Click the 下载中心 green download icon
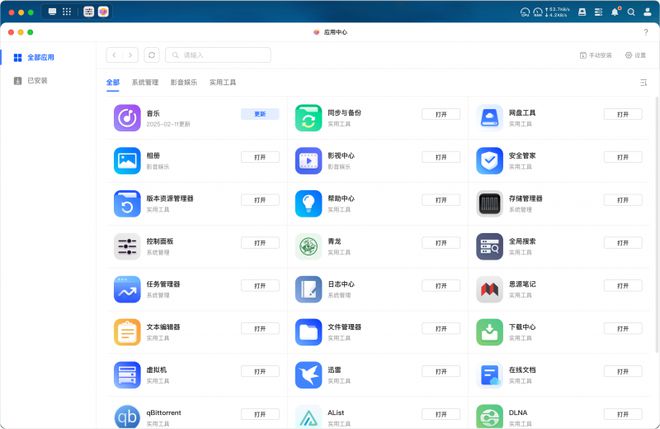Viewport: 660px width, 429px height. click(490, 333)
